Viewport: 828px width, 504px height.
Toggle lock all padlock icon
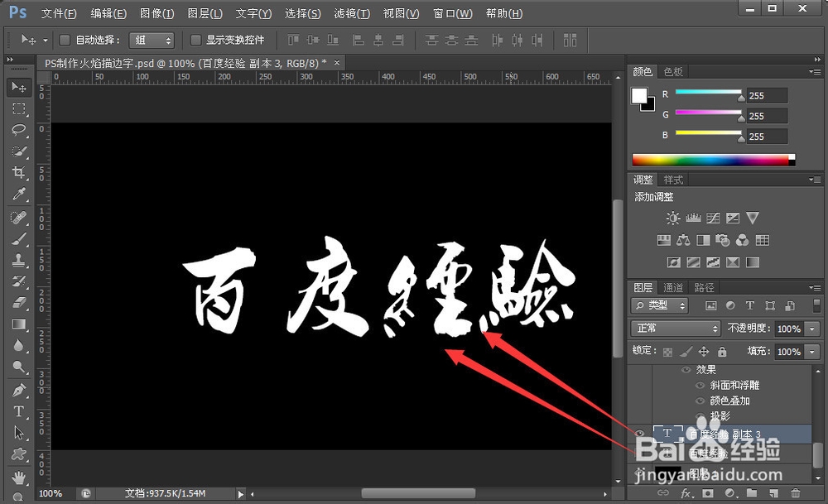click(722, 352)
